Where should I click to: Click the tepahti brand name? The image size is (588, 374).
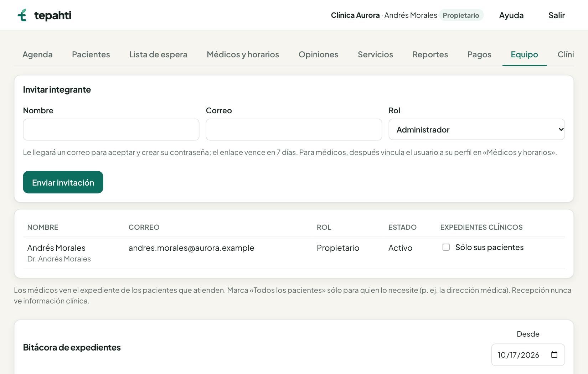53,15
